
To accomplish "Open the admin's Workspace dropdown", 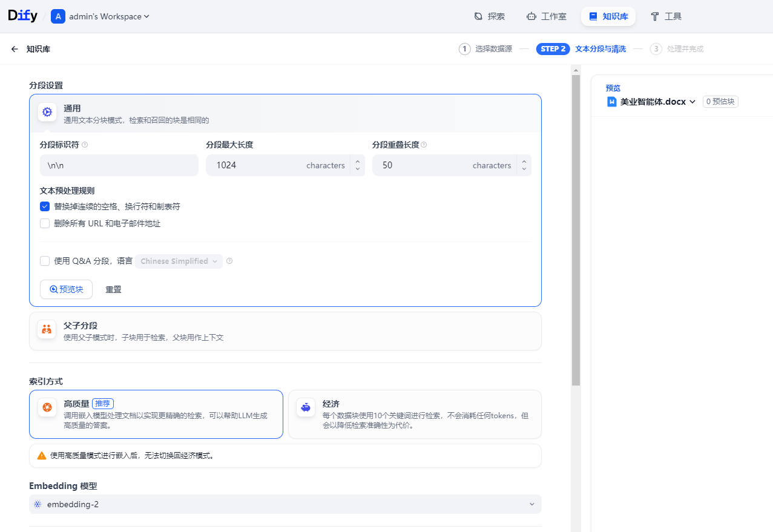I will click(100, 16).
